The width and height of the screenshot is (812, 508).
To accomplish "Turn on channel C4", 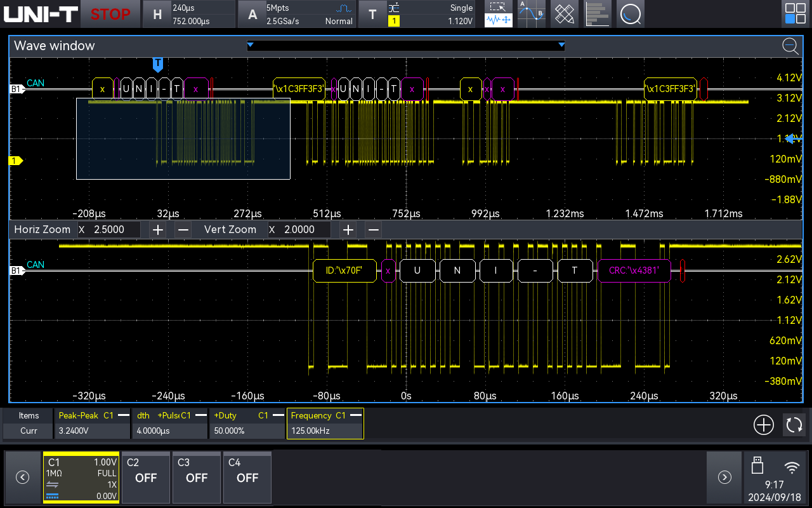I will pyautogui.click(x=247, y=478).
